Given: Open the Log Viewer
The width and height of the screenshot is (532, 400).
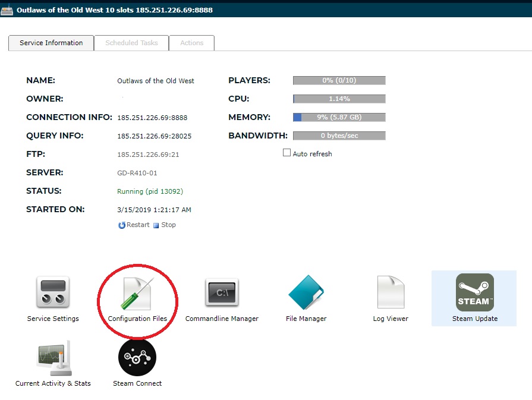Looking at the screenshot, I should click(391, 292).
